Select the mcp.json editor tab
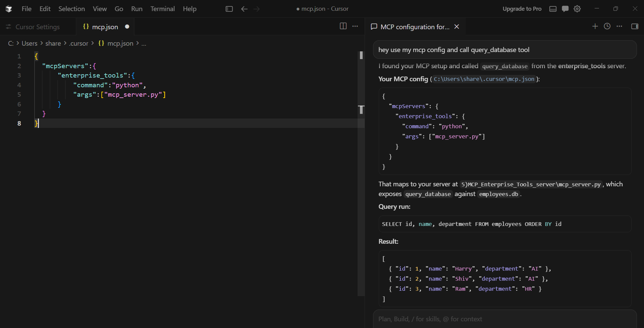Screen dimensions: 644x328 click(x=105, y=27)
